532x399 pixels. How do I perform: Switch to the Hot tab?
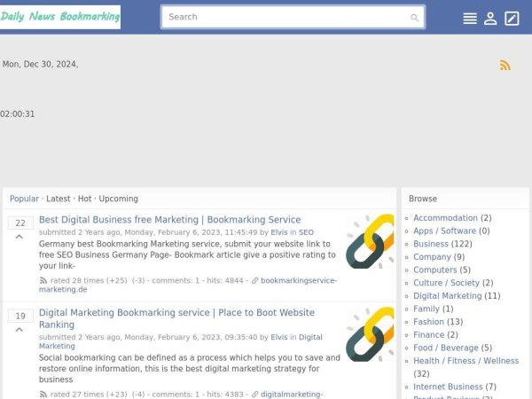click(x=84, y=199)
